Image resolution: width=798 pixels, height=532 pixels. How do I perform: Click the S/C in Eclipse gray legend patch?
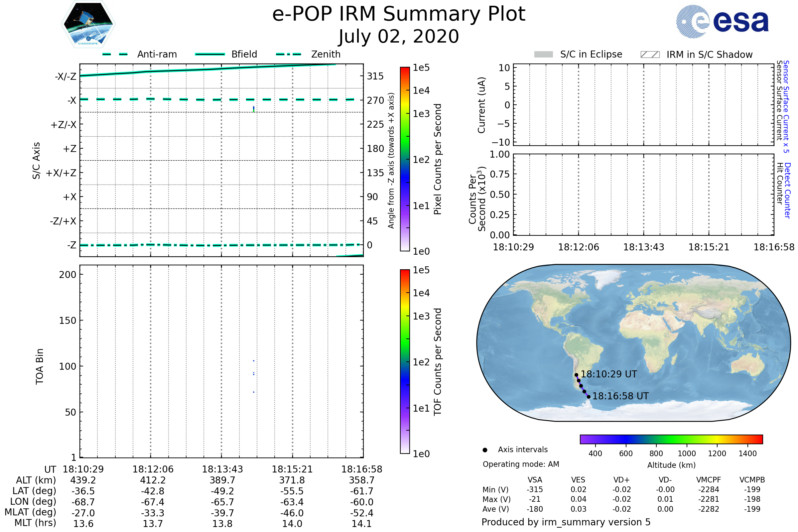coord(543,55)
